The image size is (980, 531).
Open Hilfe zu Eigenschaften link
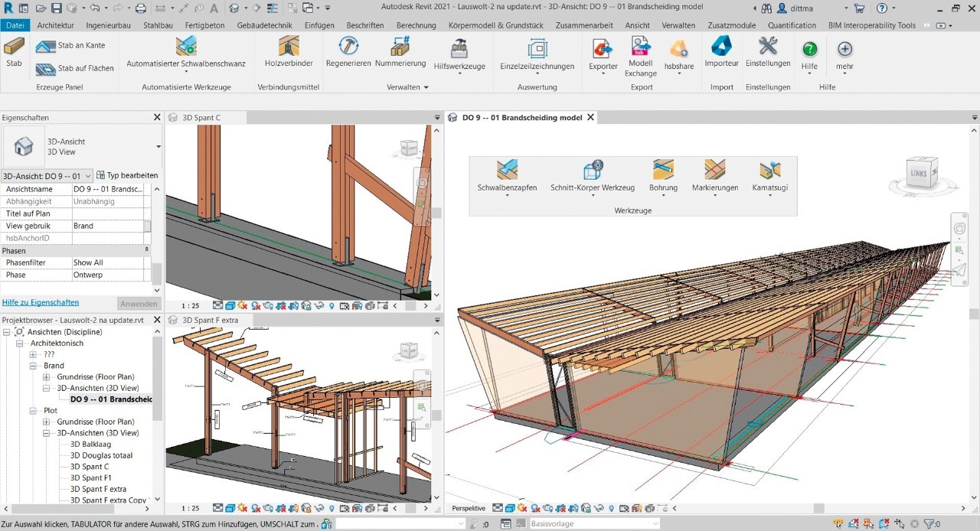41,302
